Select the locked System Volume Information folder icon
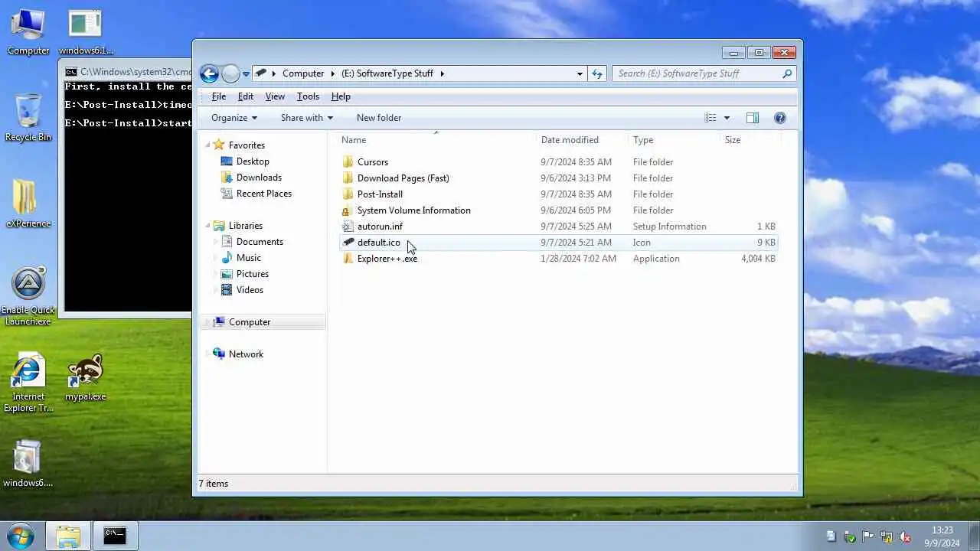Viewport: 980px width, 551px height. click(x=348, y=210)
